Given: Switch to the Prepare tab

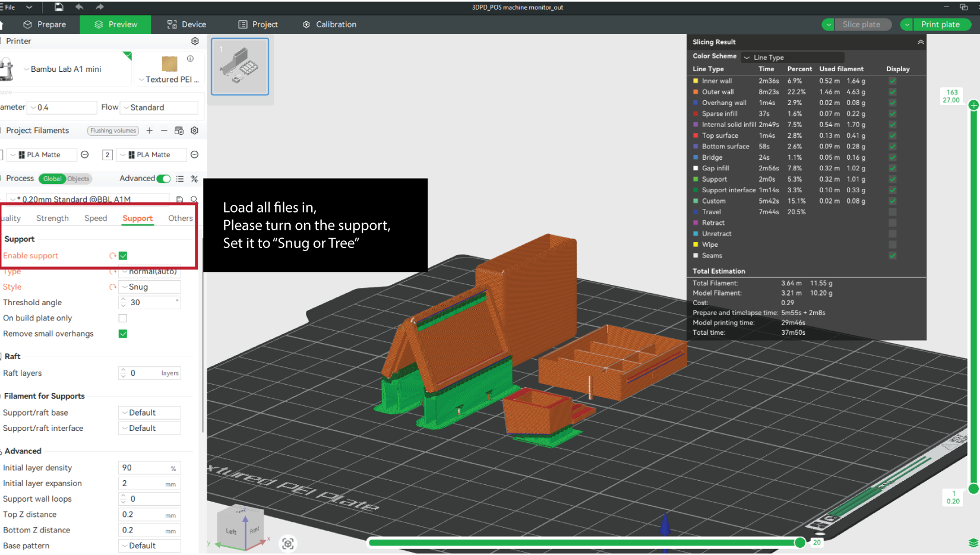Looking at the screenshot, I should click(x=45, y=24).
